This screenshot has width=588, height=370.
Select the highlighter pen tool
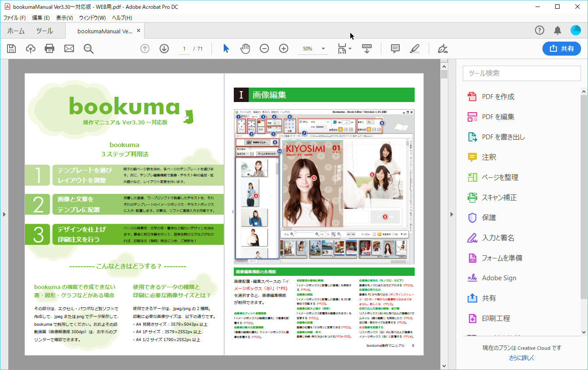(x=414, y=49)
